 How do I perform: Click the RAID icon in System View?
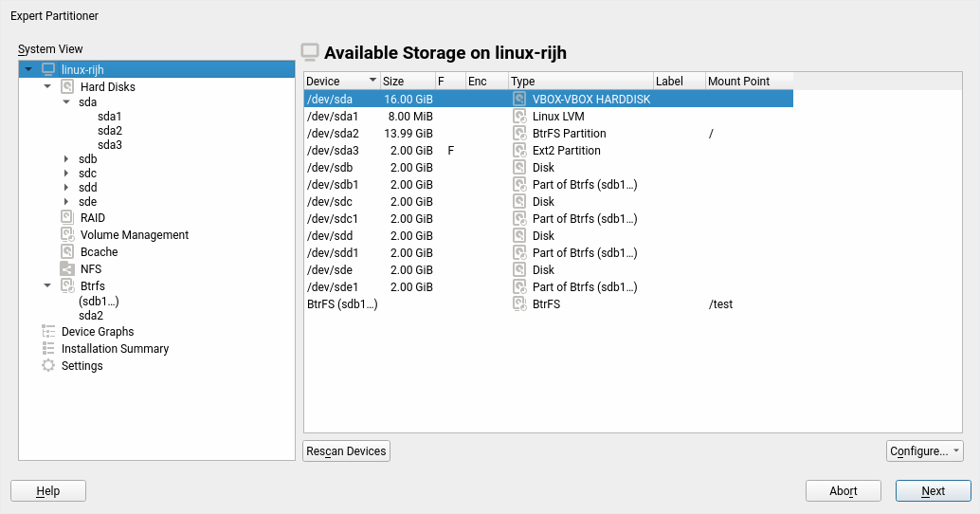click(x=67, y=218)
